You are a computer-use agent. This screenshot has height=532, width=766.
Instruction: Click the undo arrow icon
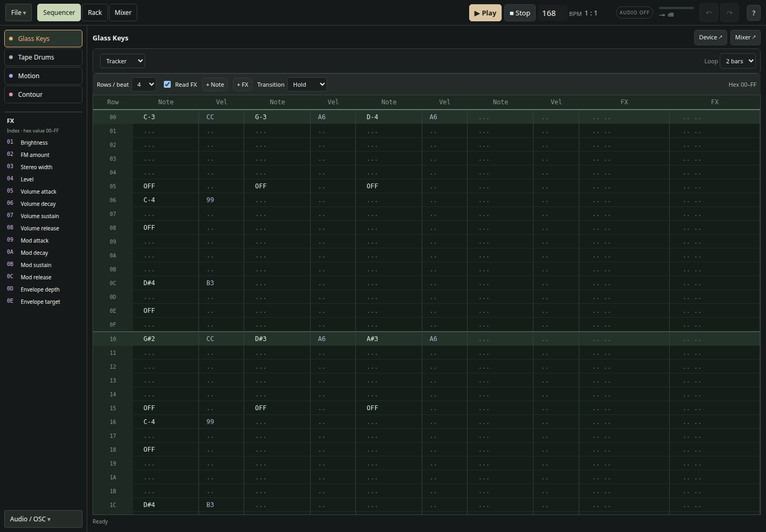click(x=709, y=13)
